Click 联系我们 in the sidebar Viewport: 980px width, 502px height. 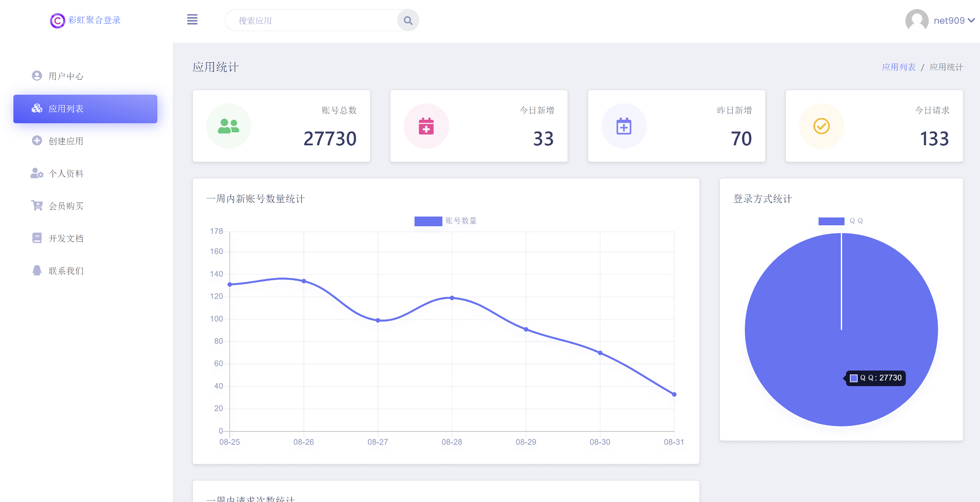point(66,271)
